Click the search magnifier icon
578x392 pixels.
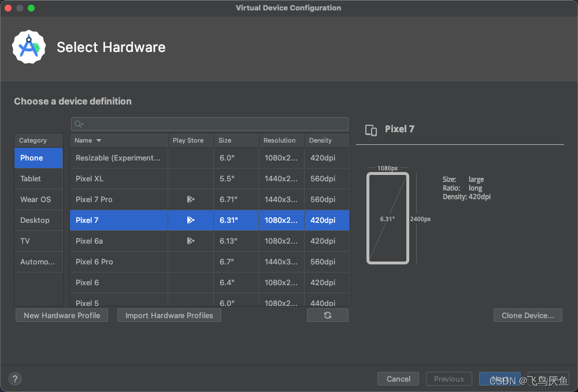click(79, 124)
